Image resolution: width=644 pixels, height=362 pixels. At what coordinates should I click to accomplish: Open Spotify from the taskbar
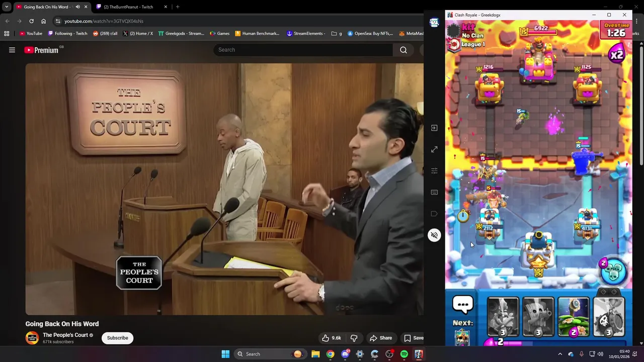tap(404, 354)
